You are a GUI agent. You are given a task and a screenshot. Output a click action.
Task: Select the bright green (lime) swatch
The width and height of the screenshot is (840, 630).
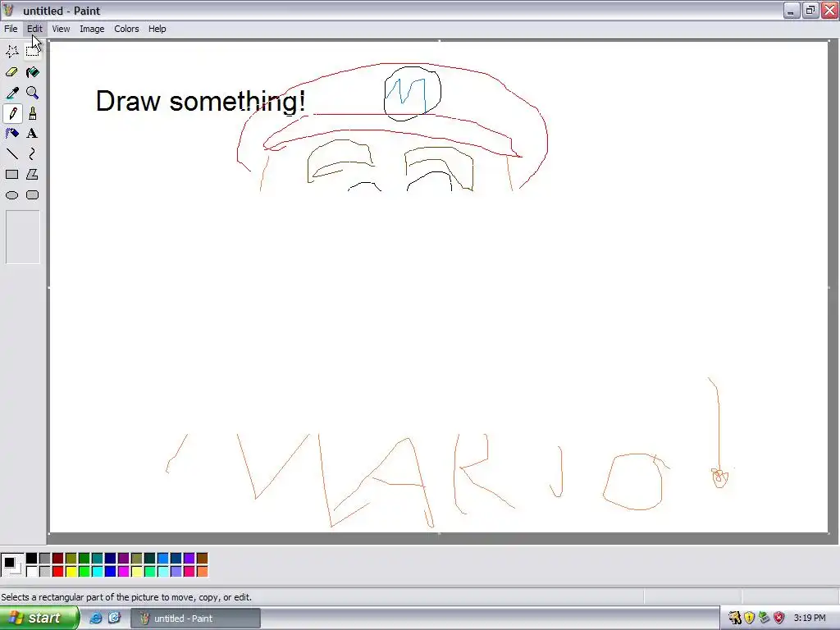pyautogui.click(x=84, y=572)
